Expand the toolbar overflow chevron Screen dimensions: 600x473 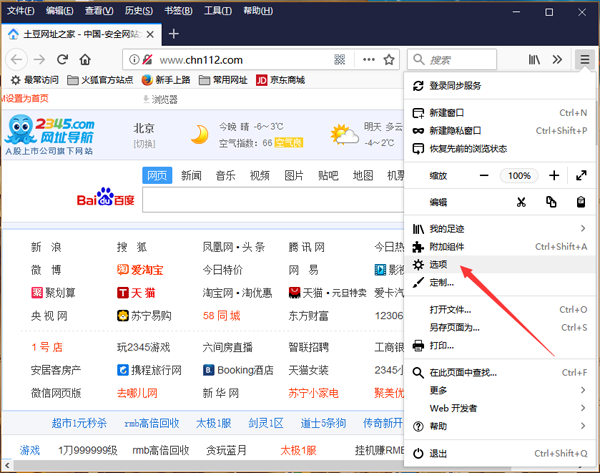click(557, 60)
